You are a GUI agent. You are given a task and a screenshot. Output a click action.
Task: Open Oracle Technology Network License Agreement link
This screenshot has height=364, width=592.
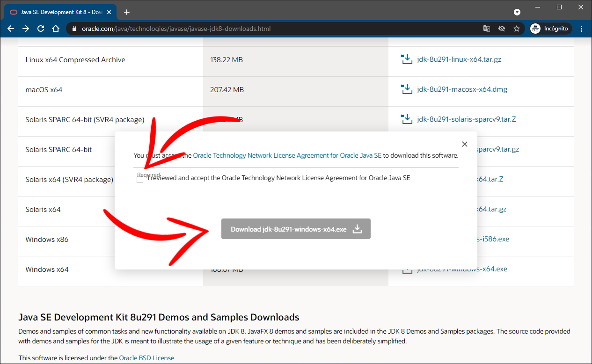[287, 155]
